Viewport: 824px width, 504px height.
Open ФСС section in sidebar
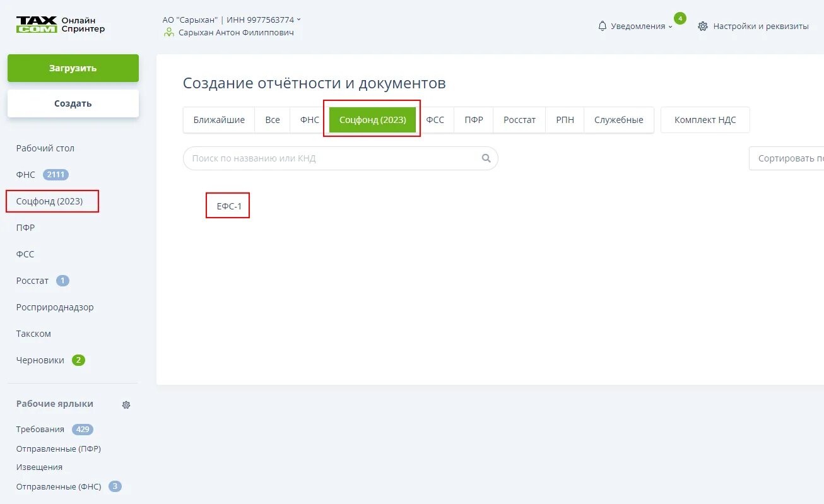coord(25,254)
